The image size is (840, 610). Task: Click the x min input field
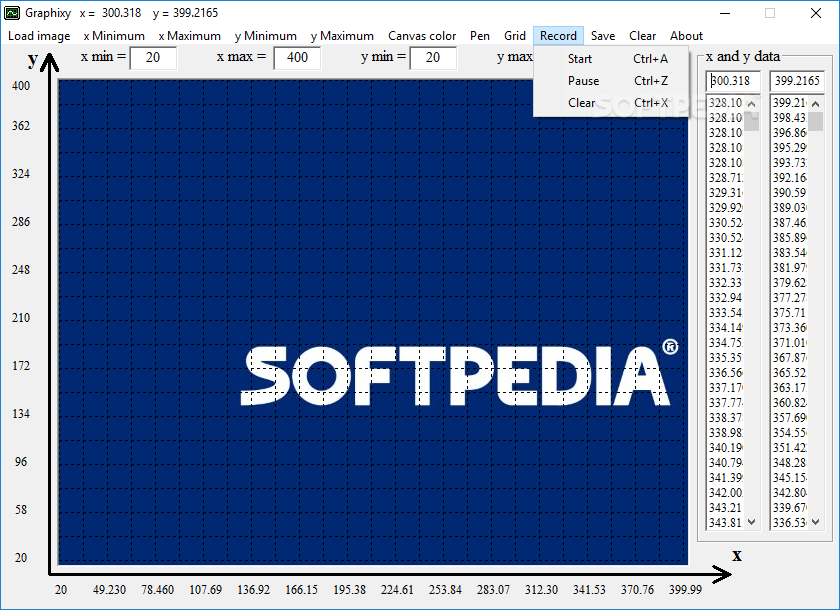[x=153, y=58]
